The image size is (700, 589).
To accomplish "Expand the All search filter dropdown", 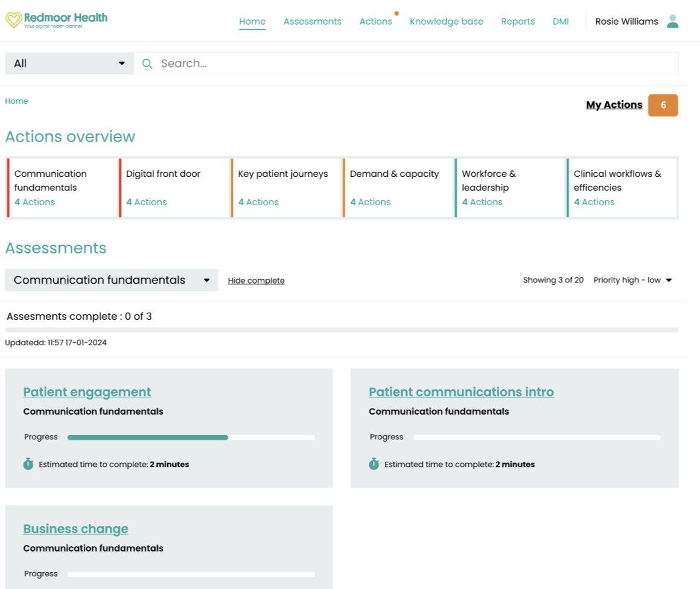I will click(x=69, y=63).
